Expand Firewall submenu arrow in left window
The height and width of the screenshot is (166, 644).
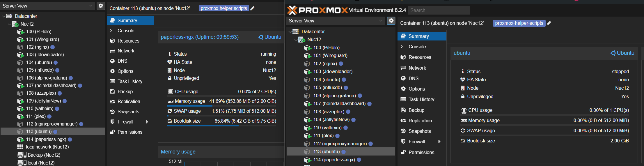tap(147, 122)
